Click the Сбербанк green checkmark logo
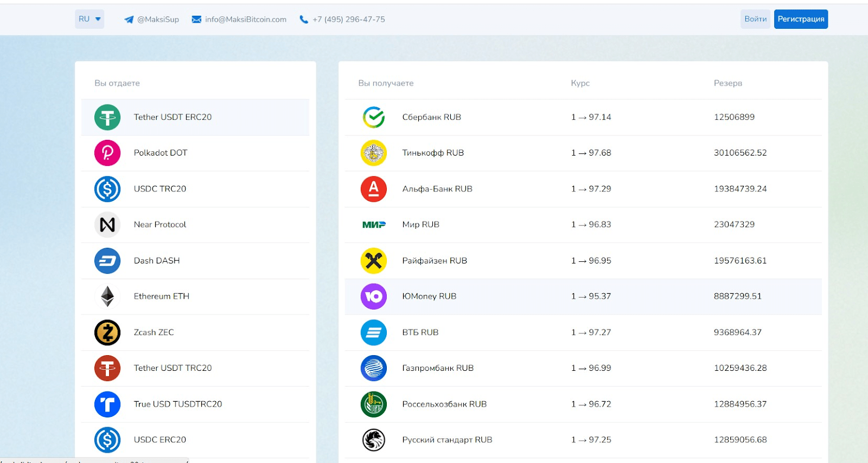This screenshot has width=868, height=463. 374,117
